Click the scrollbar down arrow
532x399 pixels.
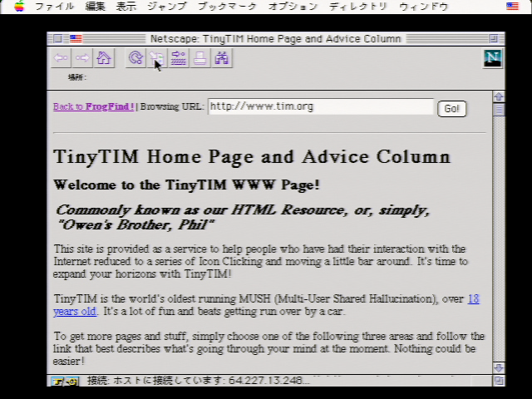tap(499, 367)
